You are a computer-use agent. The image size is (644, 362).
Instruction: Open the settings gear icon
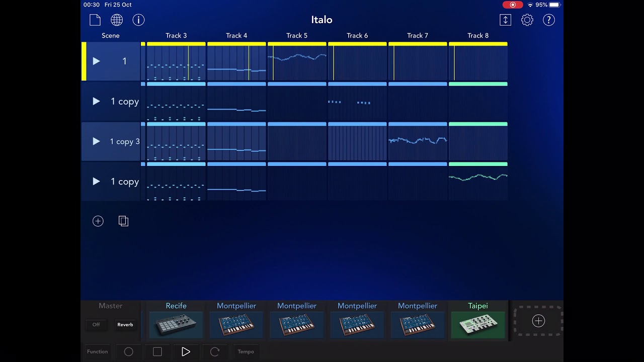(x=527, y=20)
